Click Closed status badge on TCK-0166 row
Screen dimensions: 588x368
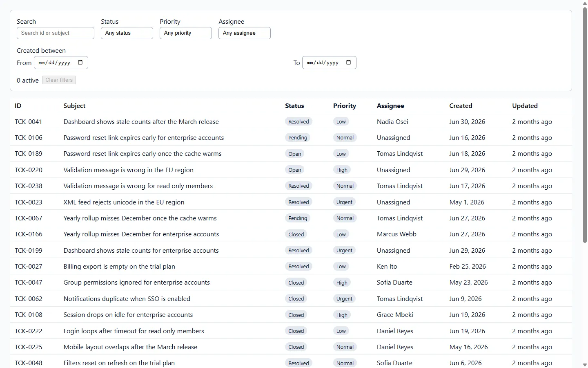click(296, 234)
